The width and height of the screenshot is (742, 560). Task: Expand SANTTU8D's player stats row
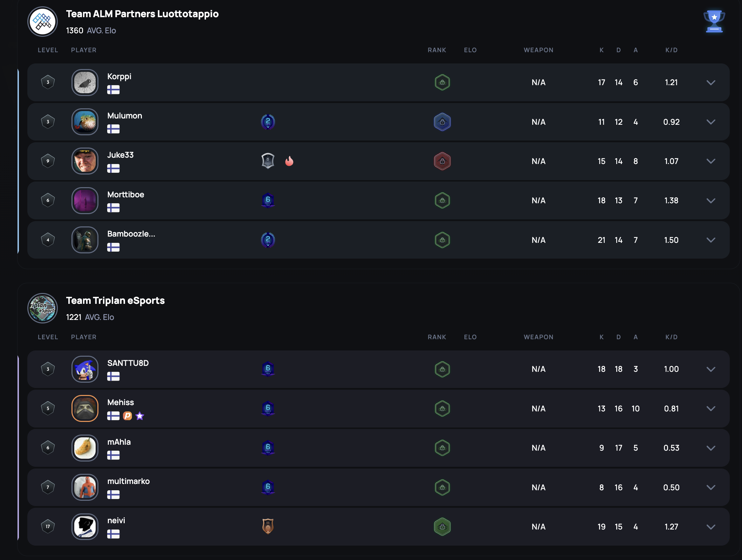711,369
